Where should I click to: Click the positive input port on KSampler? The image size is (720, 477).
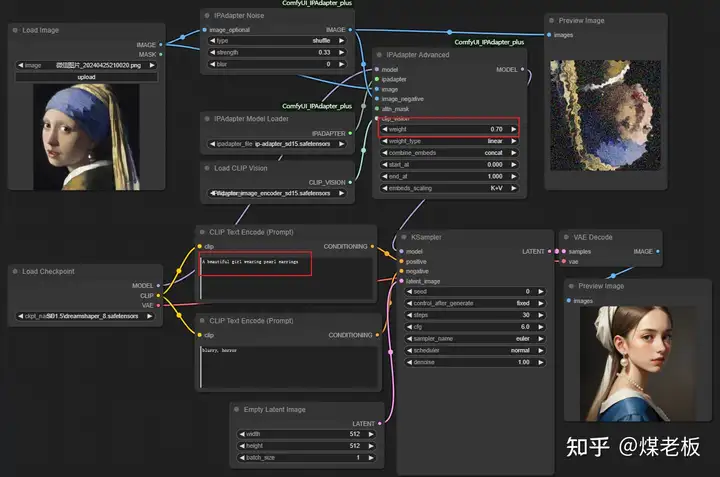(x=402, y=261)
